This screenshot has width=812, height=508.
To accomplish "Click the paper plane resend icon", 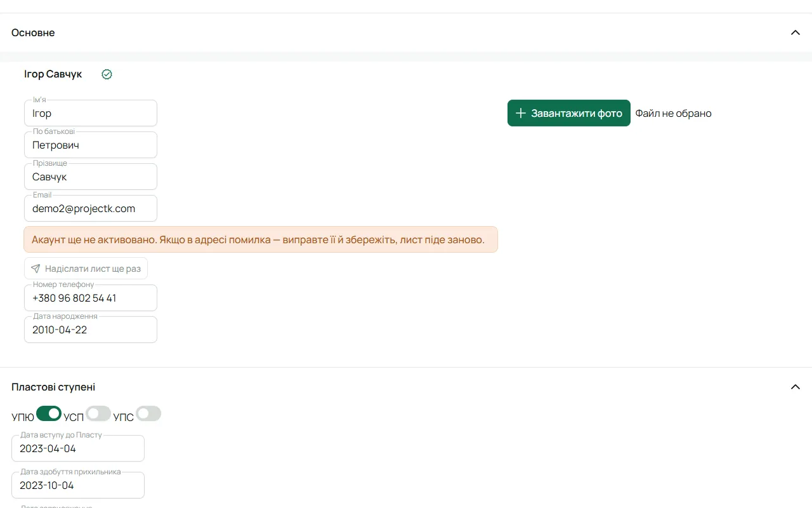I will pyautogui.click(x=36, y=269).
